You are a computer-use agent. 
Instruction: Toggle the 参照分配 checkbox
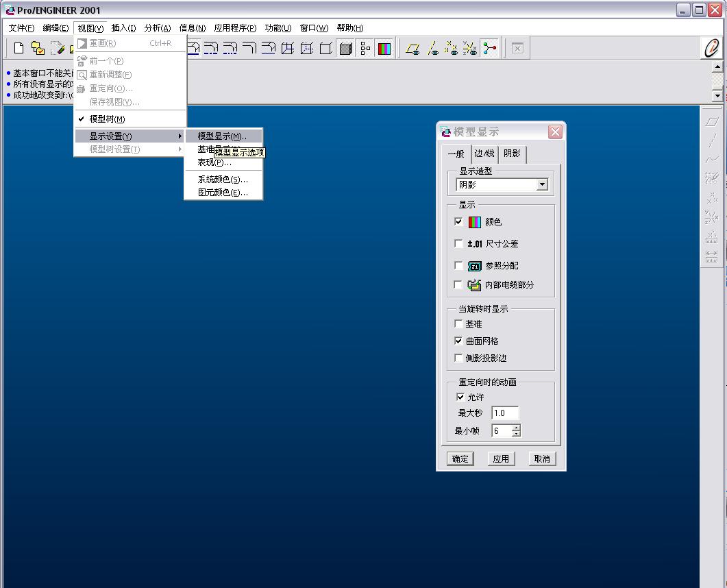point(458,265)
